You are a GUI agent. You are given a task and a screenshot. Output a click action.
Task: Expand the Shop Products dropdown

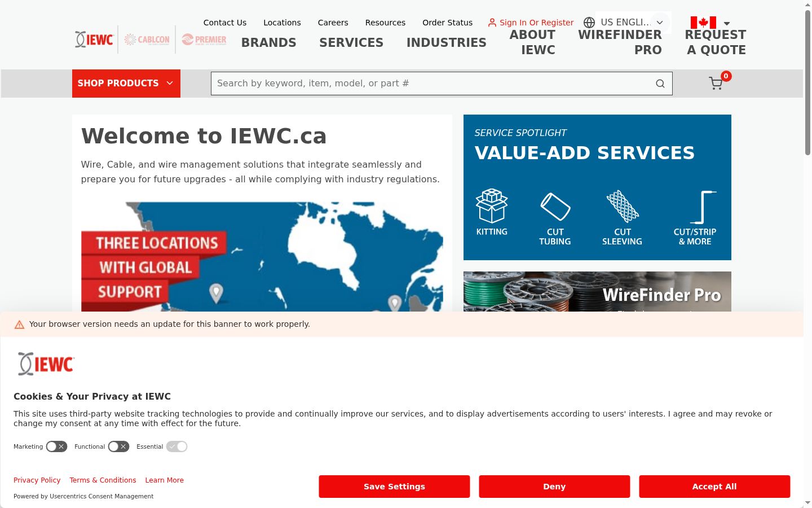click(126, 84)
